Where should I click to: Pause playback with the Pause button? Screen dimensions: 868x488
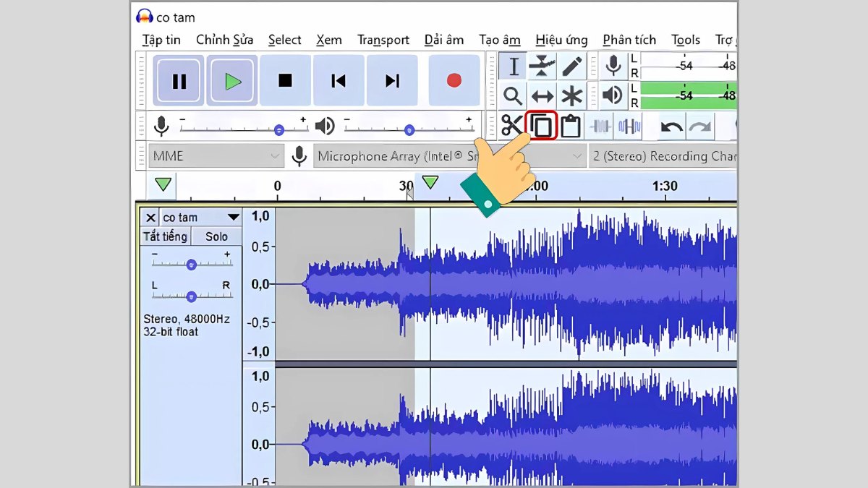pos(179,81)
